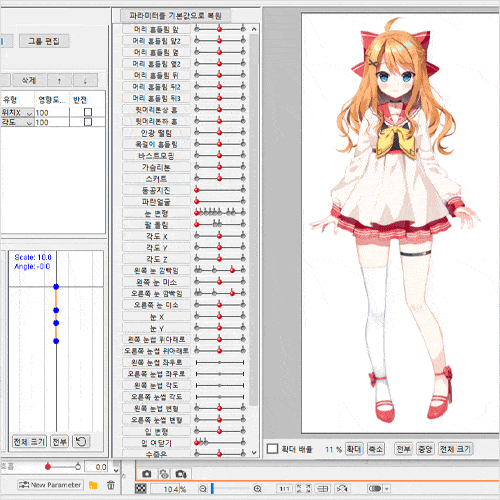
Task: Tick the 확대 배율 checkbox
Action: [x=272, y=449]
